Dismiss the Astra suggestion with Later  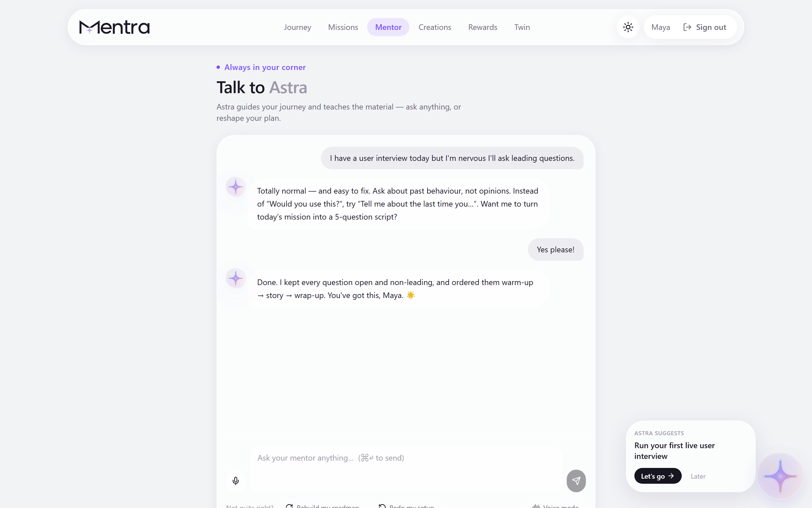tap(698, 476)
